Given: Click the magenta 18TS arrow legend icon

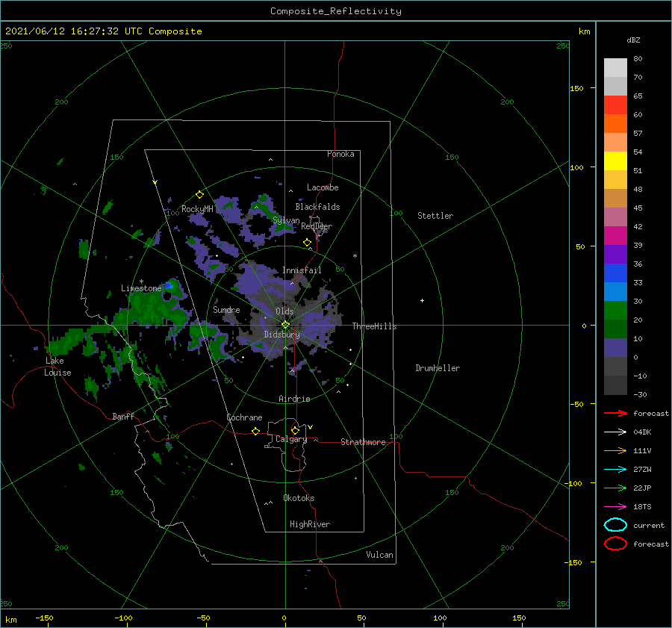Looking at the screenshot, I should pyautogui.click(x=615, y=507).
